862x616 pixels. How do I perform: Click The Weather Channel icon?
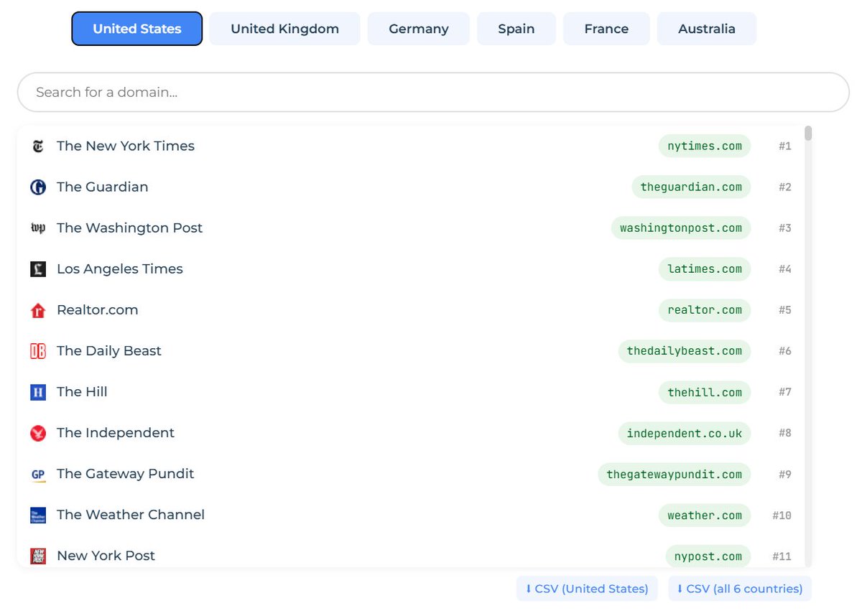tap(38, 515)
